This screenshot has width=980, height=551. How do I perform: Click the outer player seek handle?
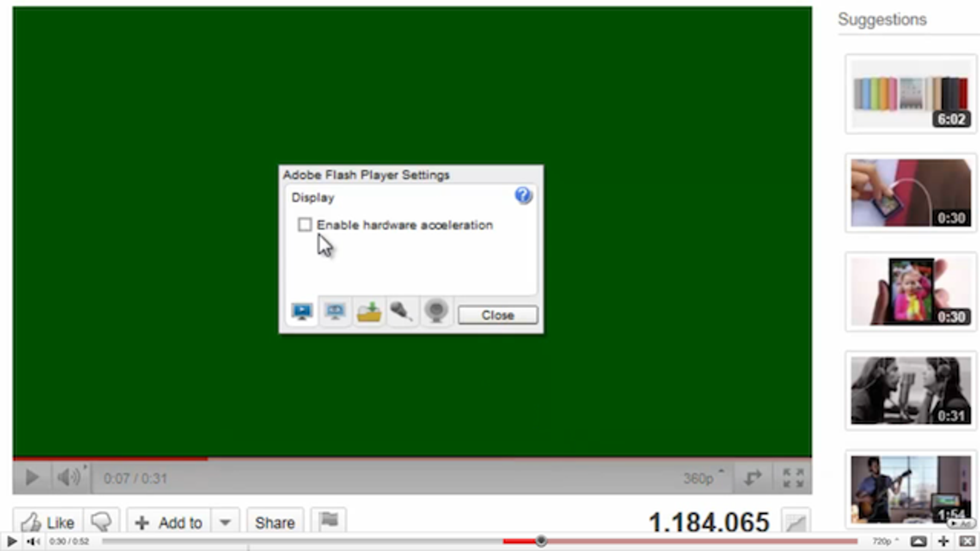541,541
